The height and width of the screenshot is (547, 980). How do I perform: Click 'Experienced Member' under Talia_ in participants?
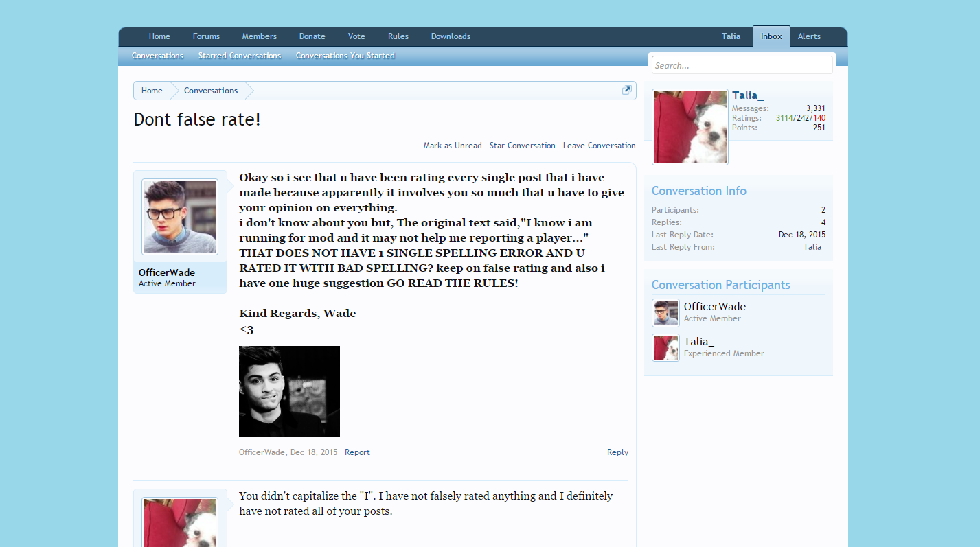click(x=724, y=353)
